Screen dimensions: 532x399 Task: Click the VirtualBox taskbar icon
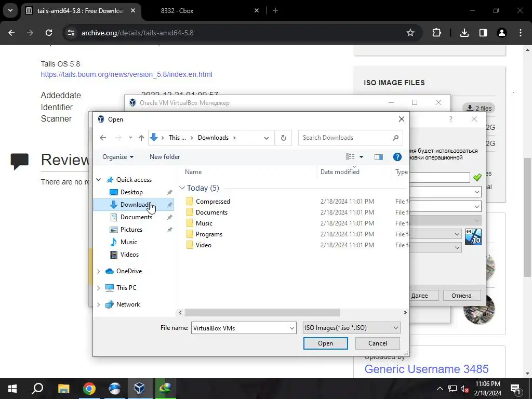tap(139, 389)
